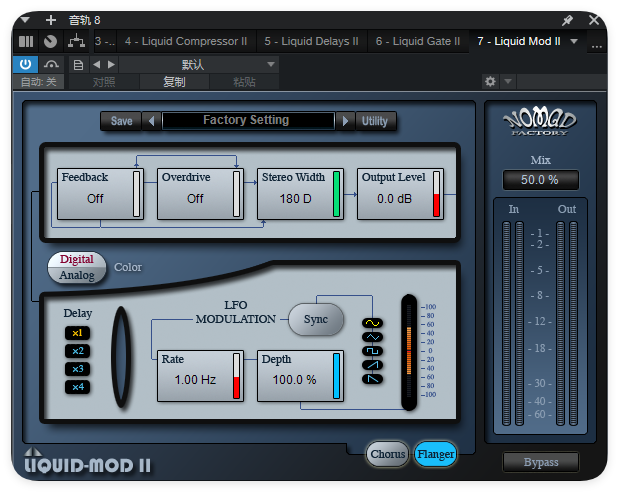The height and width of the screenshot is (492, 619).
Task: Click the 100.0 % depth value
Action: pos(294,380)
